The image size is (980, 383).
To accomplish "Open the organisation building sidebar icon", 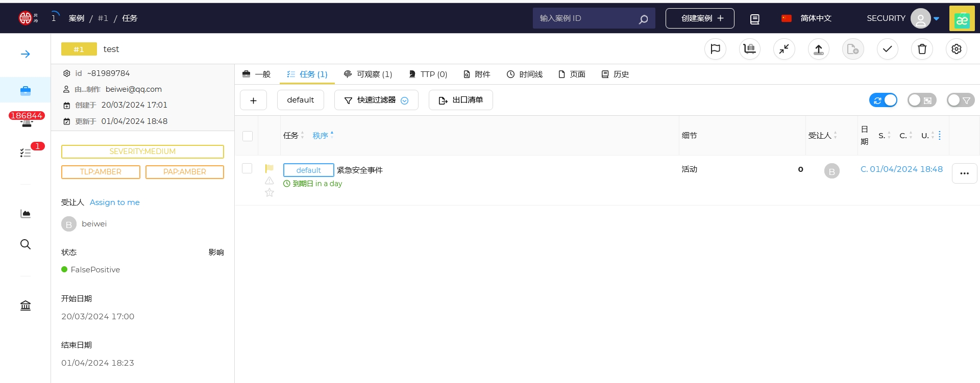I will (26, 305).
